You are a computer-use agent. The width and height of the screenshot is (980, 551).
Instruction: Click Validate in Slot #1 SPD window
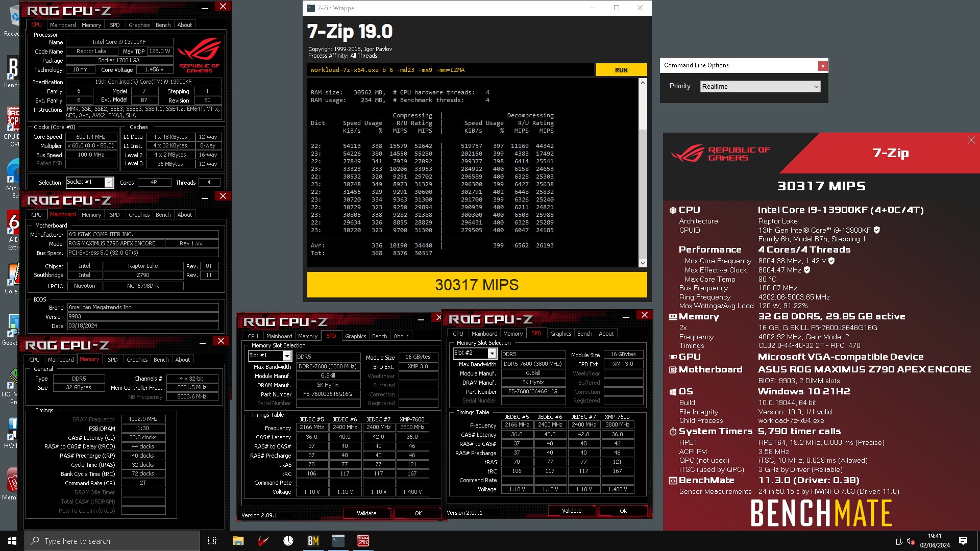[366, 513]
